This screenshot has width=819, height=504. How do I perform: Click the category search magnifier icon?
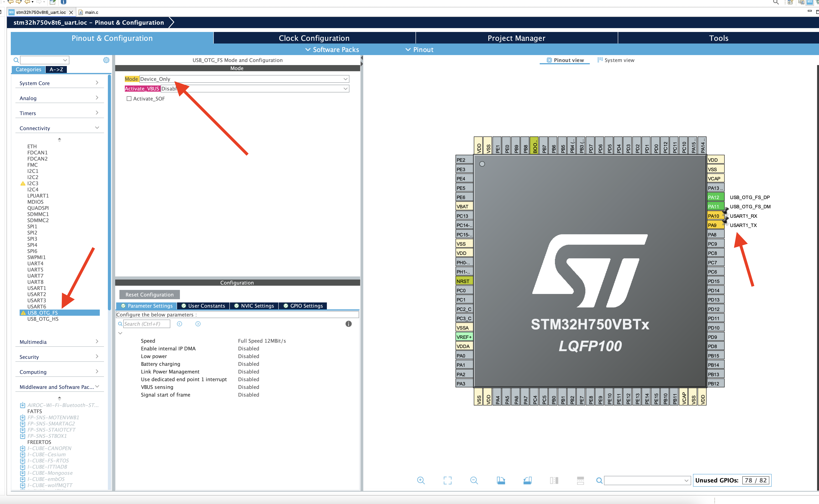16,60
